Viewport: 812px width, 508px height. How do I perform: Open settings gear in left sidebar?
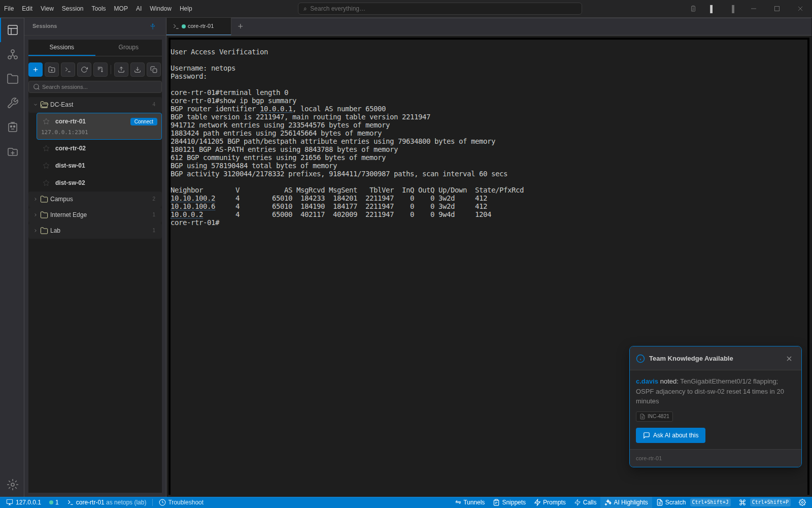(x=13, y=485)
